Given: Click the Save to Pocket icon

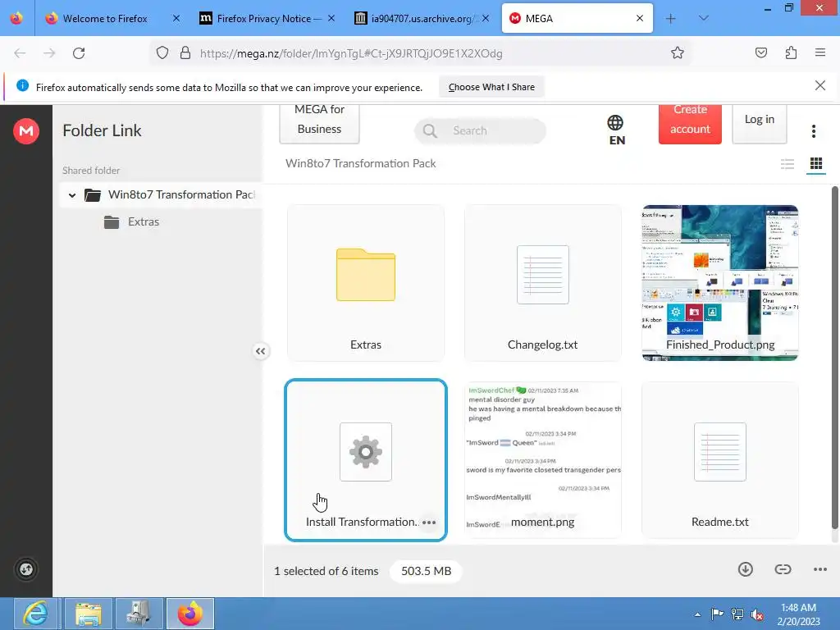Looking at the screenshot, I should 760,53.
